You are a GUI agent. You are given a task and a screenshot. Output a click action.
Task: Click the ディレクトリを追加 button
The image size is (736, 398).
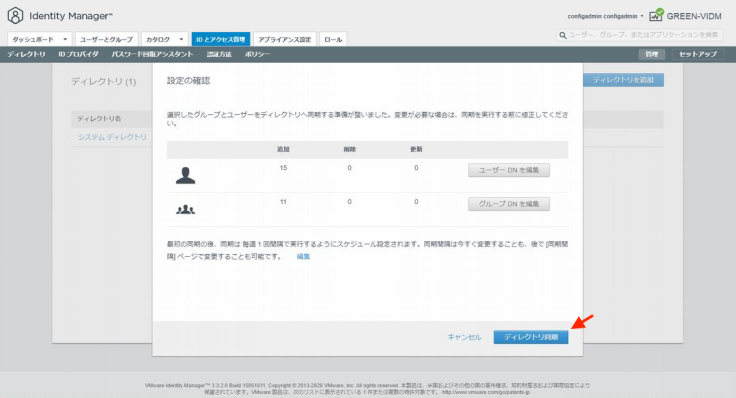(x=623, y=80)
